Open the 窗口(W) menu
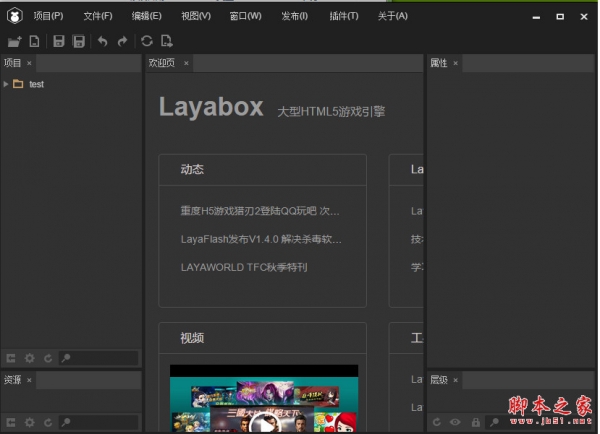The height and width of the screenshot is (434, 600). (245, 16)
